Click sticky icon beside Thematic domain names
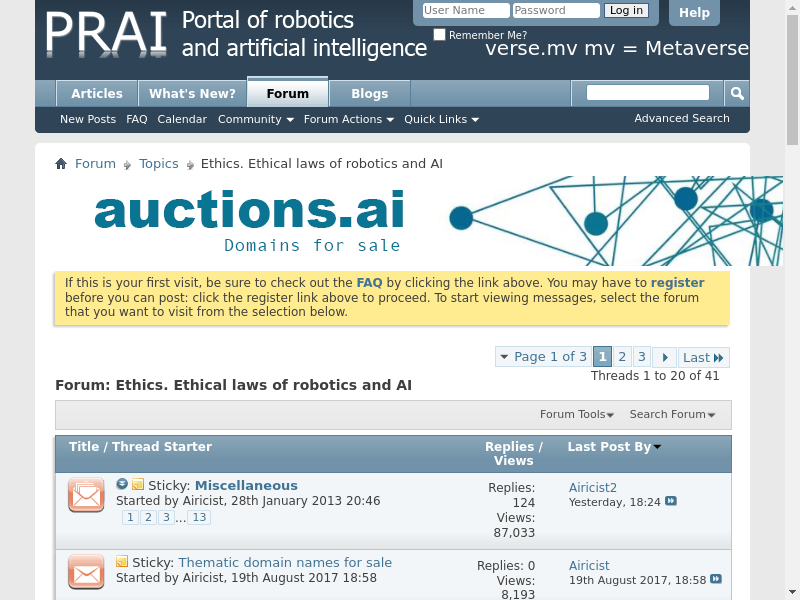This screenshot has height=600, width=800. coord(122,561)
